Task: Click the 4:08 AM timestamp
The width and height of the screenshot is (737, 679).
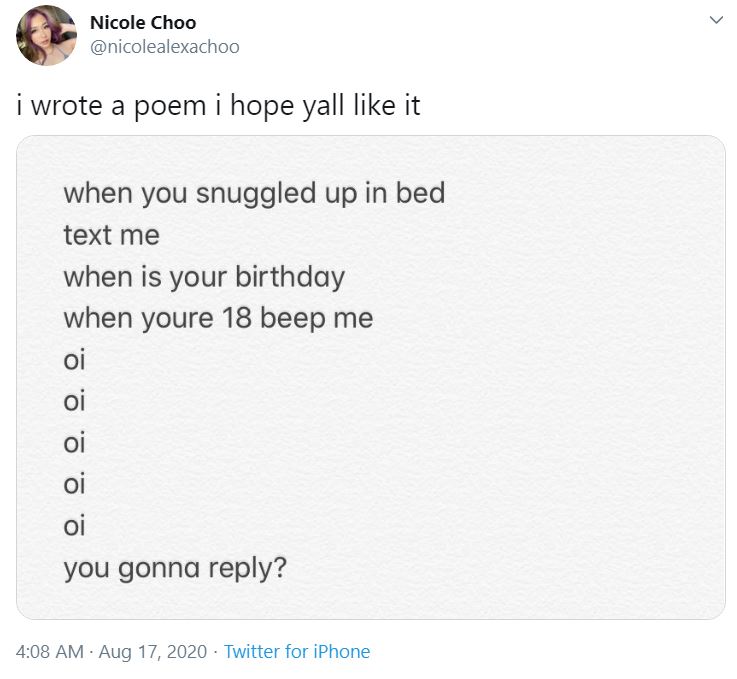Action: [50, 652]
